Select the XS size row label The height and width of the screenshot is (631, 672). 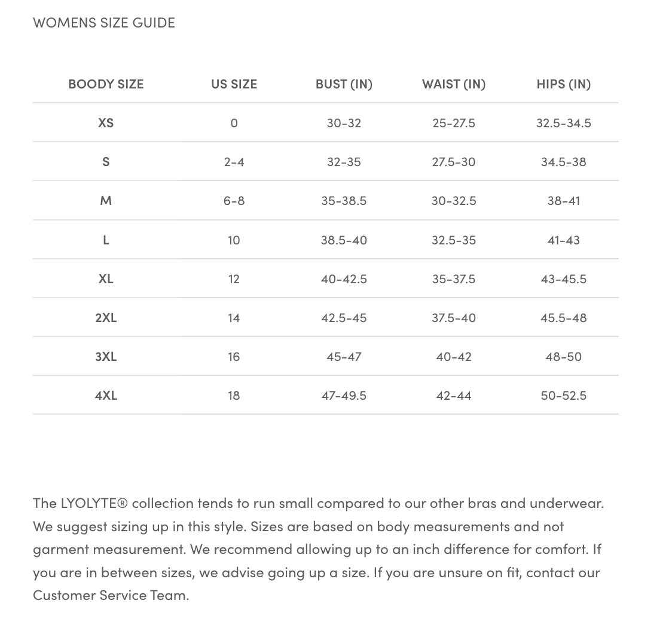[x=106, y=123]
